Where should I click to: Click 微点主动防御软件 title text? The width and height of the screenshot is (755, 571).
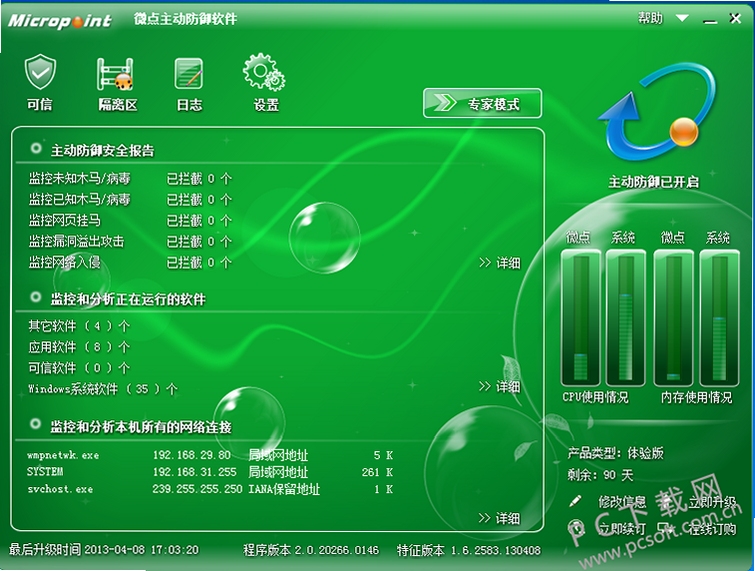[185, 19]
